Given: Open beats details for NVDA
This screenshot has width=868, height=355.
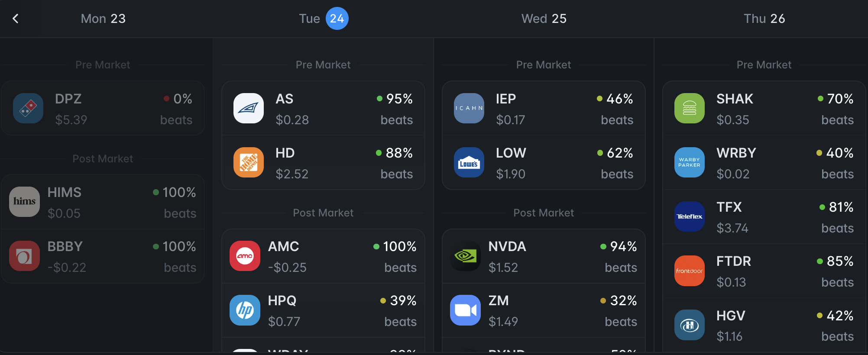Looking at the screenshot, I should pos(621,268).
